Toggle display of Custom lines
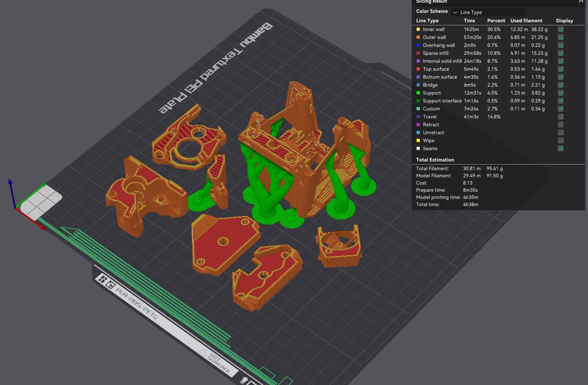This screenshot has height=385, width=588. (x=561, y=109)
